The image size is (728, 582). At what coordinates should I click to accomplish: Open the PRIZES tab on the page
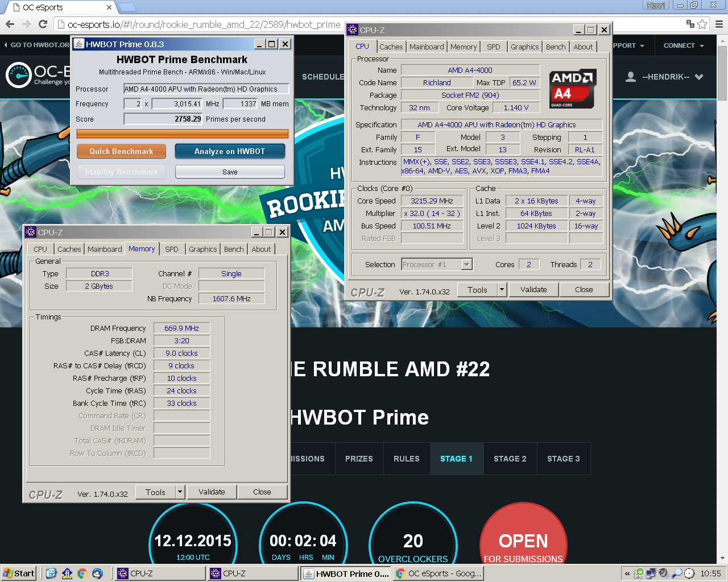[x=359, y=459]
